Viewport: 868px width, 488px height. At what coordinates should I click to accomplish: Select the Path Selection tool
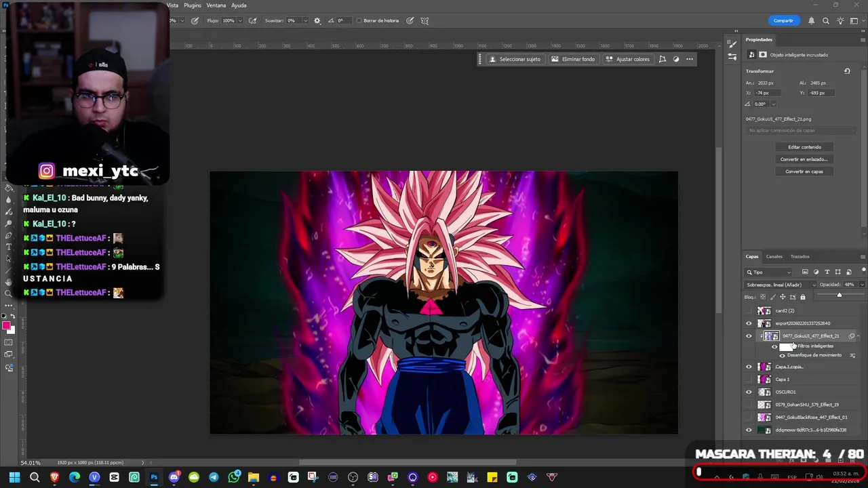click(8, 258)
